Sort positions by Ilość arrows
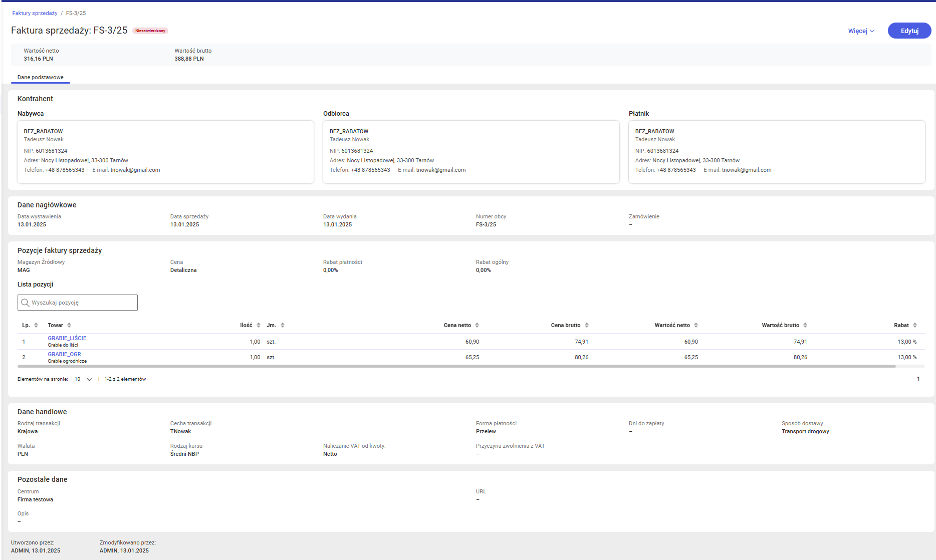The image size is (936, 560). 259,326
